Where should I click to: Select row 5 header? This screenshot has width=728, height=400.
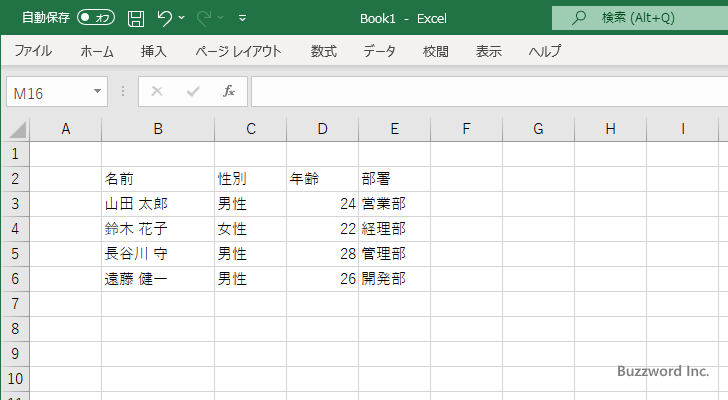(x=15, y=254)
